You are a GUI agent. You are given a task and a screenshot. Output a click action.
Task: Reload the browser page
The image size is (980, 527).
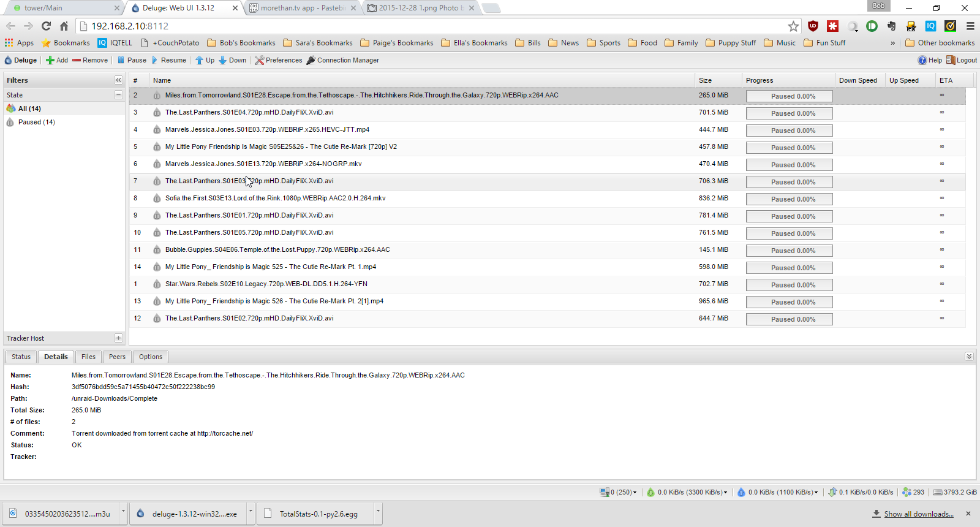(46, 26)
